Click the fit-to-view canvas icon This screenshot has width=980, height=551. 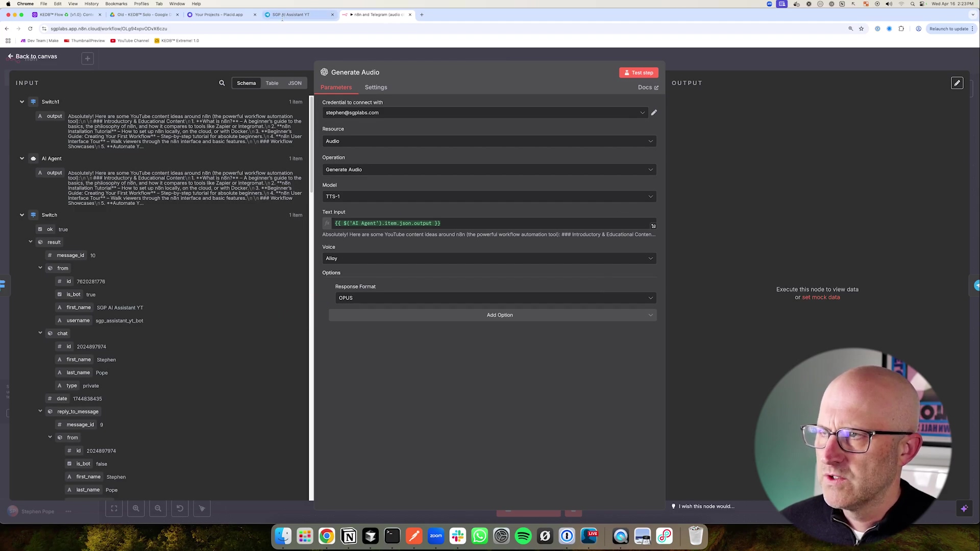tap(114, 509)
